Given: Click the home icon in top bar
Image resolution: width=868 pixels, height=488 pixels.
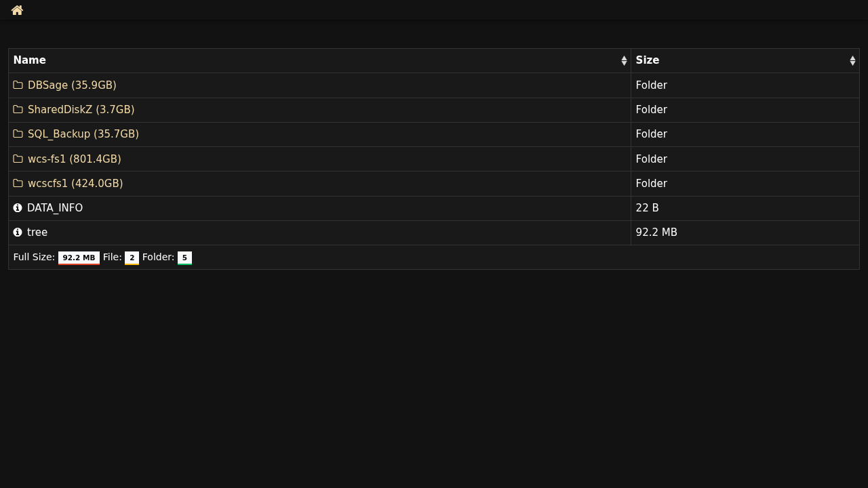Looking at the screenshot, I should pyautogui.click(x=18, y=10).
